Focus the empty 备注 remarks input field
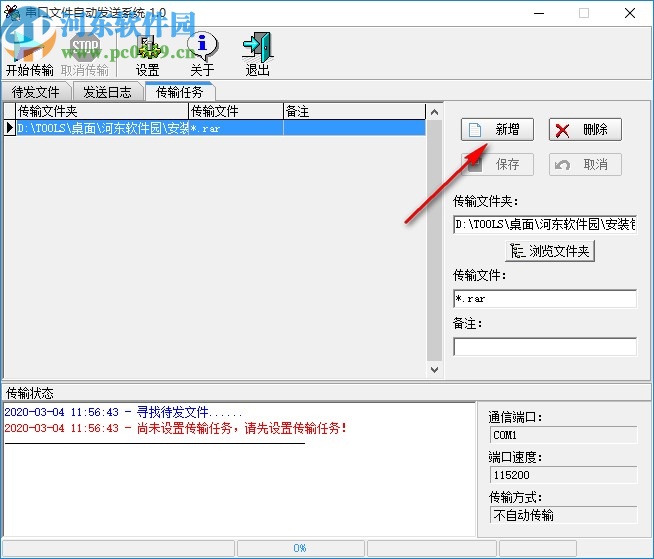The image size is (654, 559). pyautogui.click(x=545, y=347)
